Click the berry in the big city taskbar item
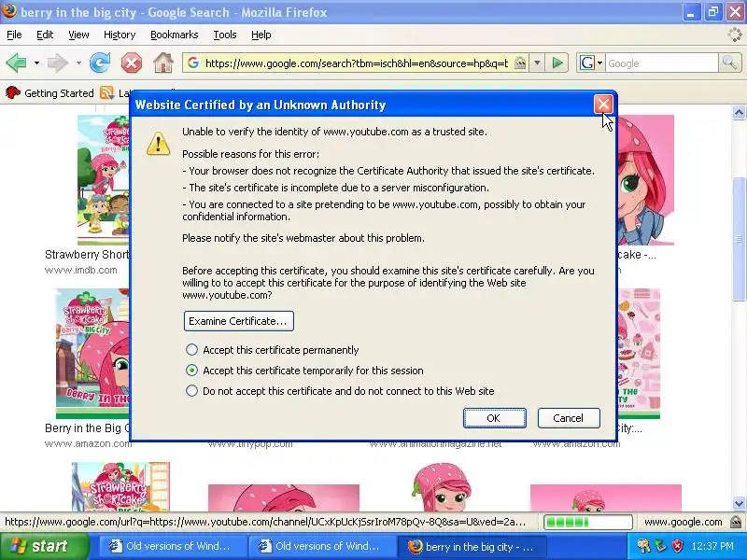Image resolution: width=747 pixels, height=560 pixels. pos(472,546)
